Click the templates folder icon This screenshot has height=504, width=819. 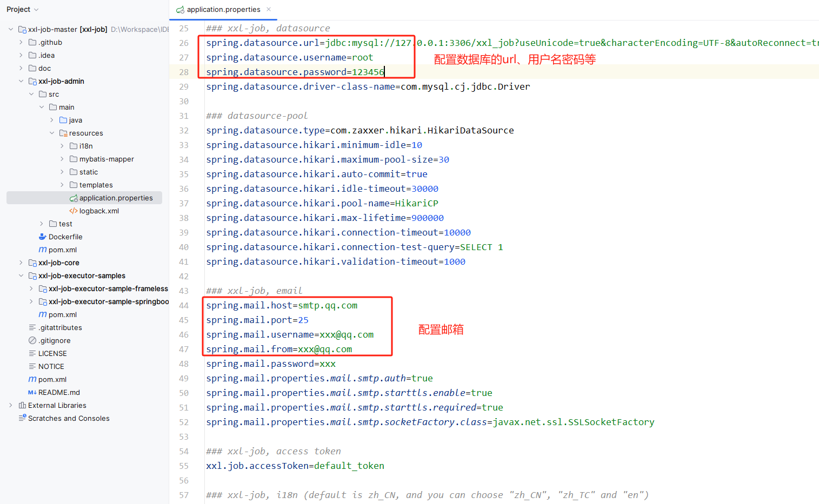coord(74,185)
